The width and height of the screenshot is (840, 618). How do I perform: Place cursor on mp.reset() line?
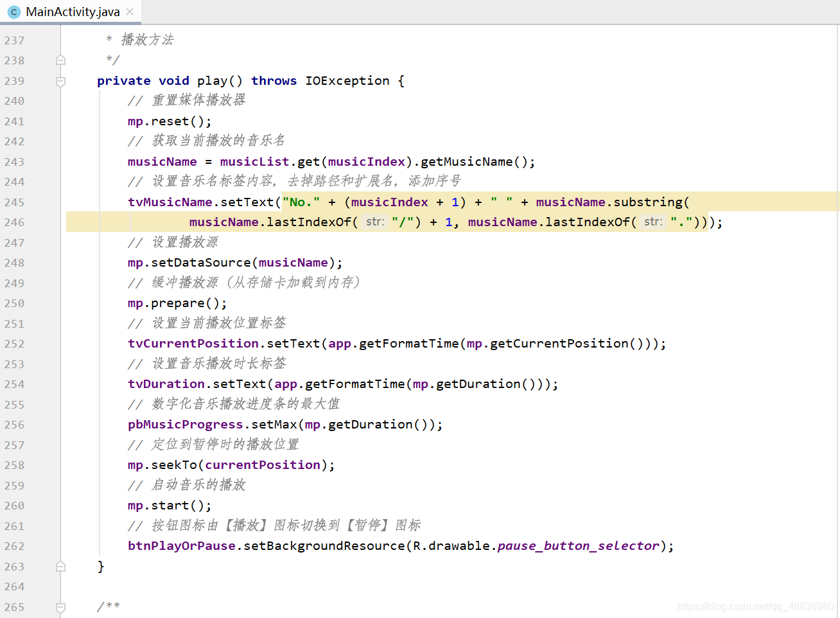pyautogui.click(x=170, y=121)
